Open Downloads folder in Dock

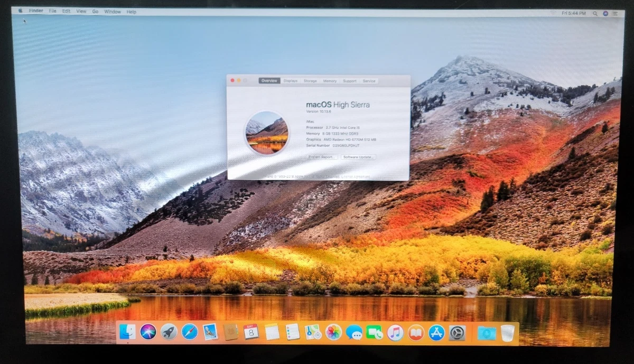point(487,333)
